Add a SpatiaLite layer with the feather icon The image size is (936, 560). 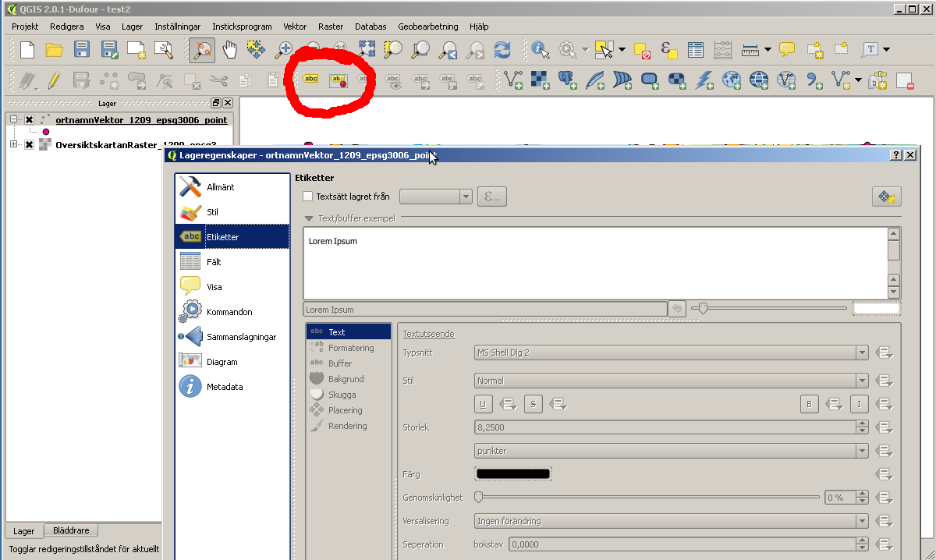pos(594,80)
